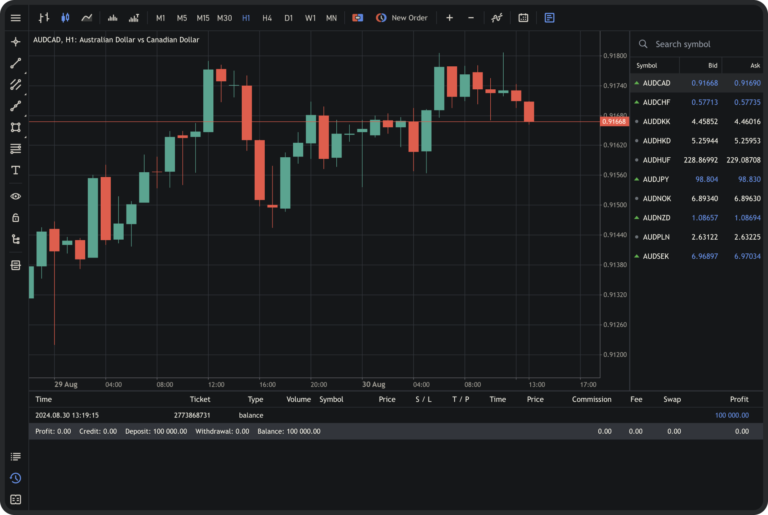Select AUDNOK in Market Watch
The width and height of the screenshot is (768, 515).
[x=696, y=198]
